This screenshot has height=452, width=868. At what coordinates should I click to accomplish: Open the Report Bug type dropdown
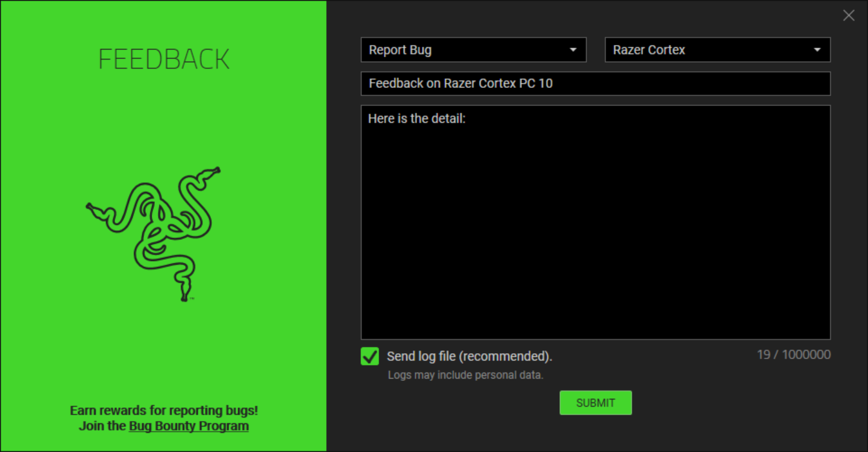pyautogui.click(x=474, y=50)
